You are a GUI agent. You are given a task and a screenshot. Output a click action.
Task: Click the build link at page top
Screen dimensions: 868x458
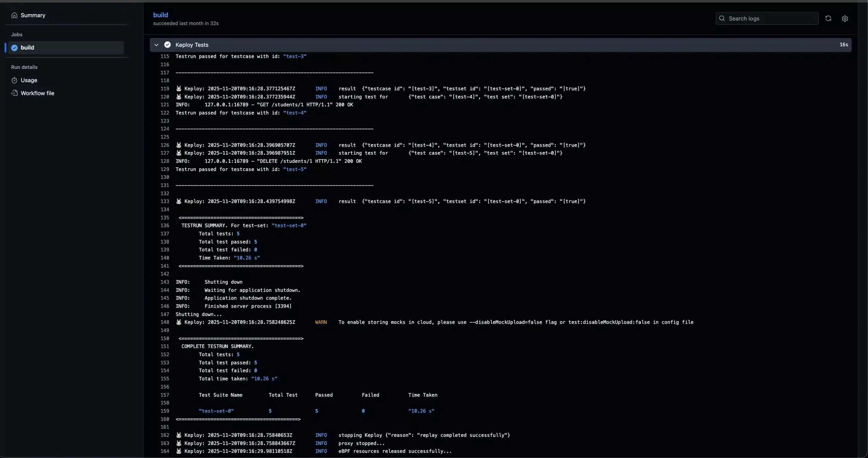(161, 15)
